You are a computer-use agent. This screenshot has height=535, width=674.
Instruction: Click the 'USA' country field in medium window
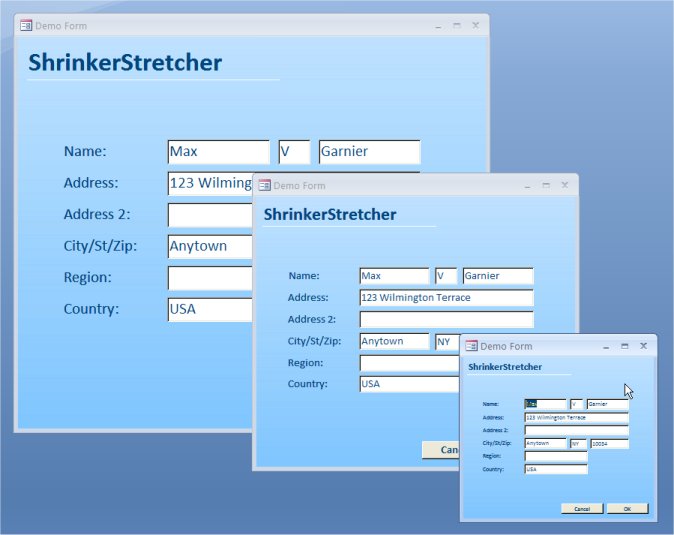(410, 384)
